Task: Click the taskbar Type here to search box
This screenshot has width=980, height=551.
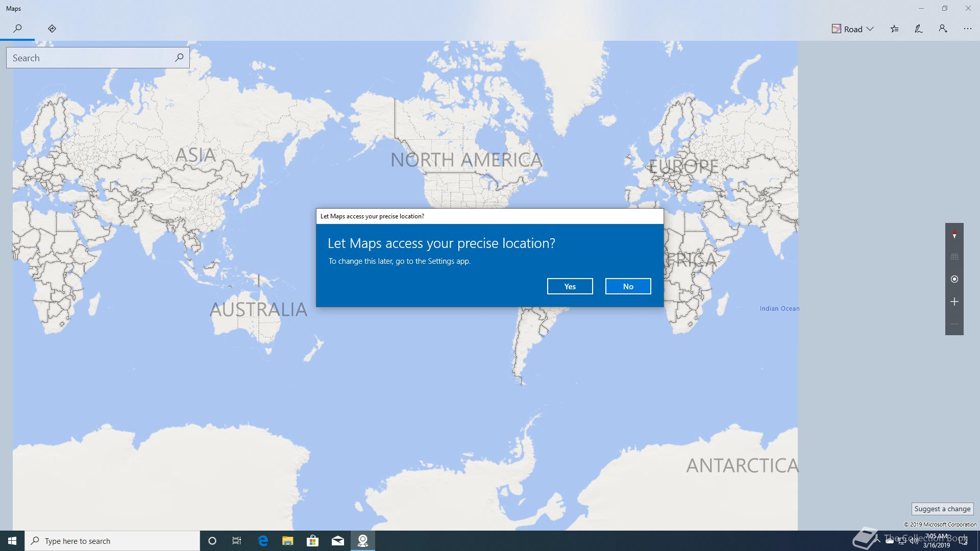Action: (112, 541)
